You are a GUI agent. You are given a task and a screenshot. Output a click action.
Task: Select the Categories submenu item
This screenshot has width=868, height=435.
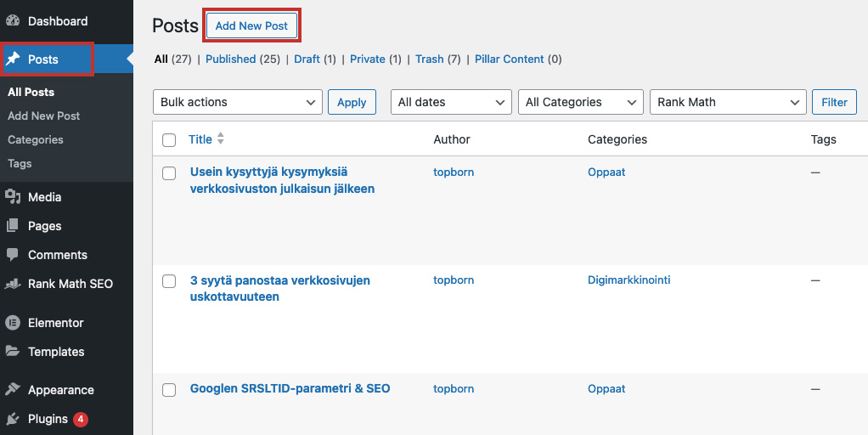tap(36, 139)
